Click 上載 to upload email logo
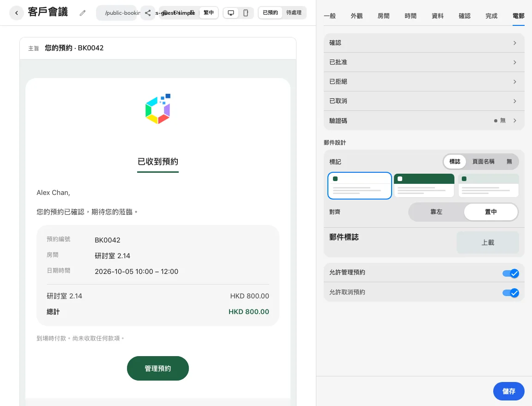 click(488, 242)
